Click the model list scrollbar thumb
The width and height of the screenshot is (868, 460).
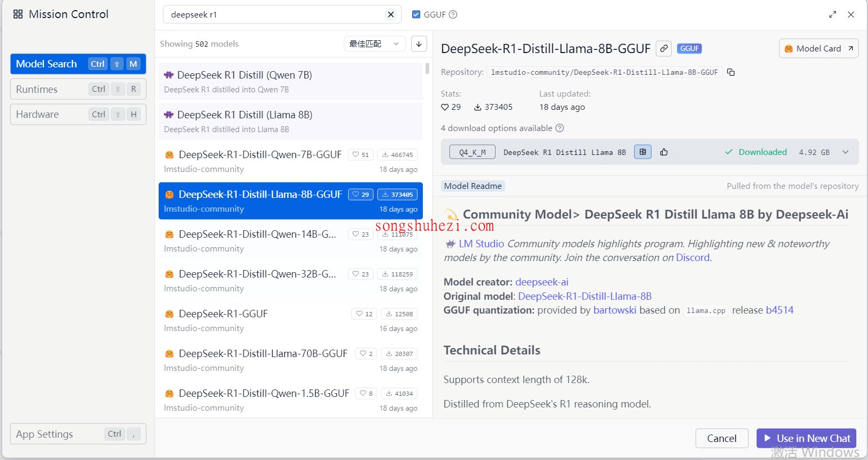[427, 68]
